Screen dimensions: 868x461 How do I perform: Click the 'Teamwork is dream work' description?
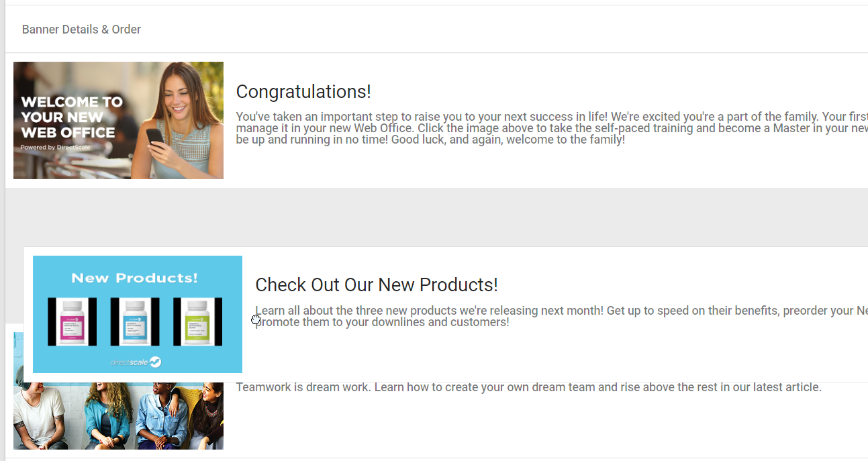pyautogui.click(x=528, y=387)
